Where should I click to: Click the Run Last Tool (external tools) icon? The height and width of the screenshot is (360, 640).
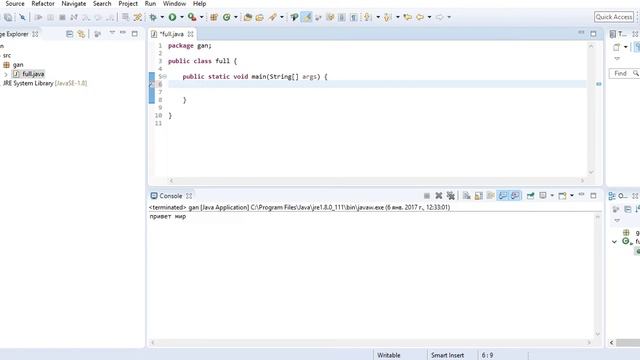click(192, 17)
